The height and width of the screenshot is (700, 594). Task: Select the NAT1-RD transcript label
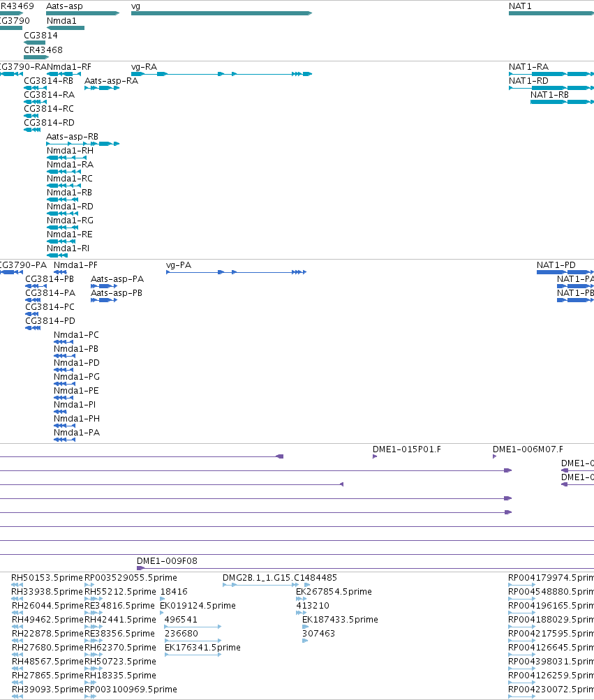point(528,81)
